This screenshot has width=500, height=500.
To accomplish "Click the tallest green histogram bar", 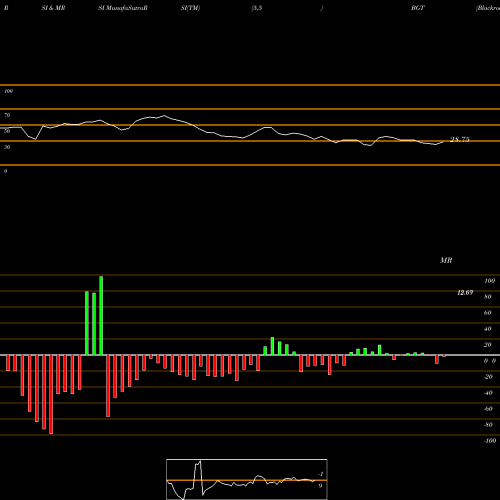I will pos(101,315).
